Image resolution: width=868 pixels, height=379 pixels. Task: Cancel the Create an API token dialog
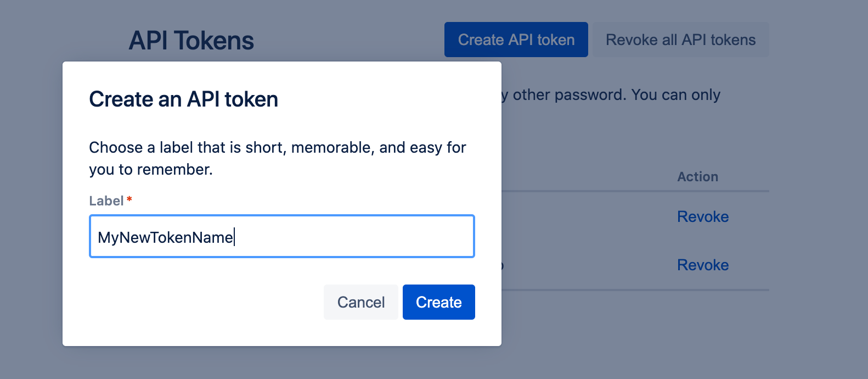[x=360, y=302]
